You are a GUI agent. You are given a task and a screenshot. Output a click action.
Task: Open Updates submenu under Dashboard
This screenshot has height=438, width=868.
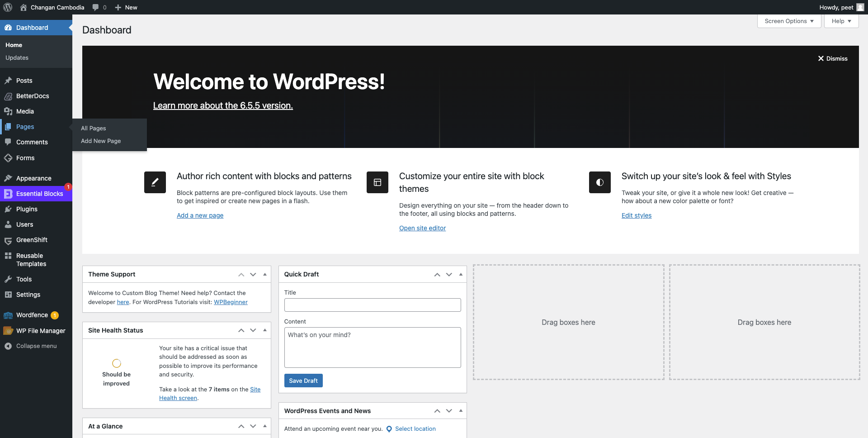[17, 58]
